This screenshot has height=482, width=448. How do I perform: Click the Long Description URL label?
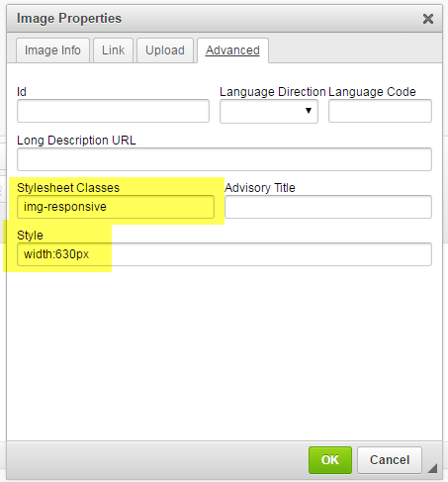coord(76,141)
